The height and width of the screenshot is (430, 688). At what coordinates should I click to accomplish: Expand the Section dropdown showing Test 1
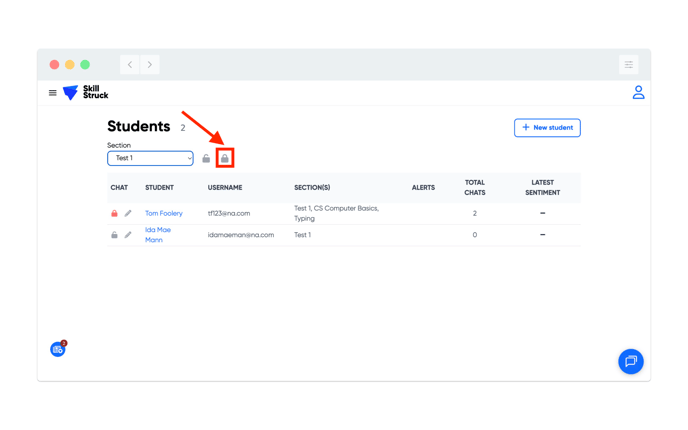pos(150,158)
